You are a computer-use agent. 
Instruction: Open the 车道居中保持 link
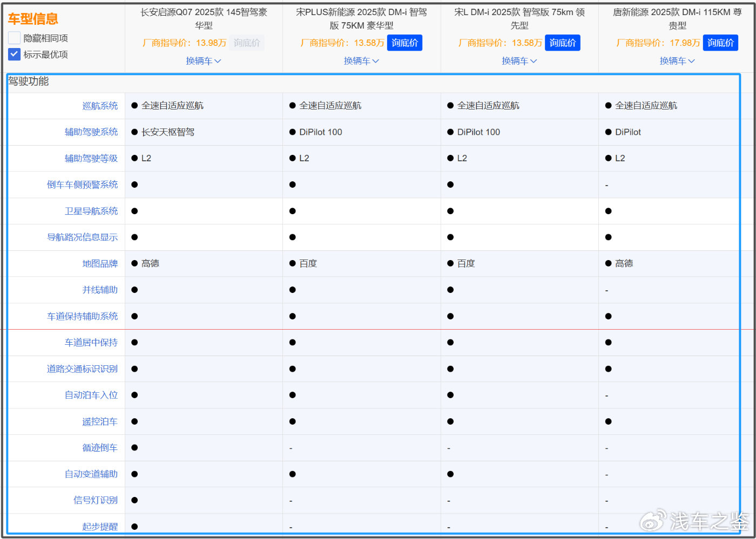click(91, 343)
